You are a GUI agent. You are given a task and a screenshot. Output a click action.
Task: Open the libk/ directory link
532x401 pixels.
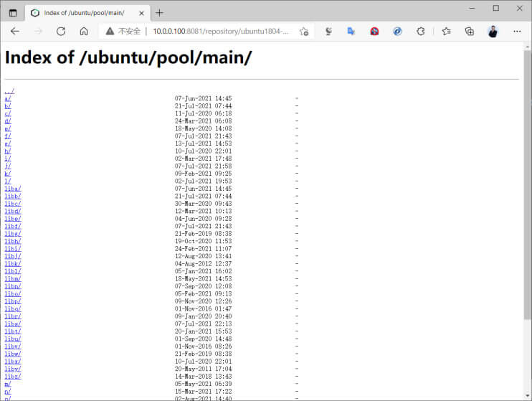point(13,263)
